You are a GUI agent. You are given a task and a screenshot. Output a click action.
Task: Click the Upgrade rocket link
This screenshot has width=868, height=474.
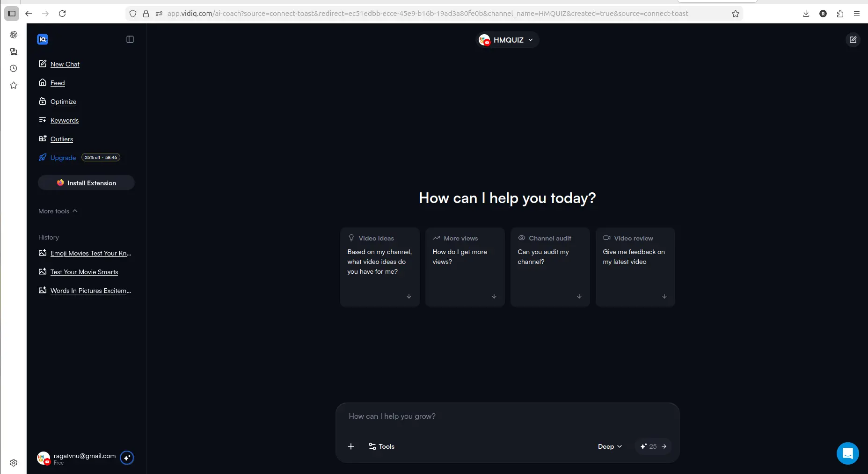coord(57,158)
